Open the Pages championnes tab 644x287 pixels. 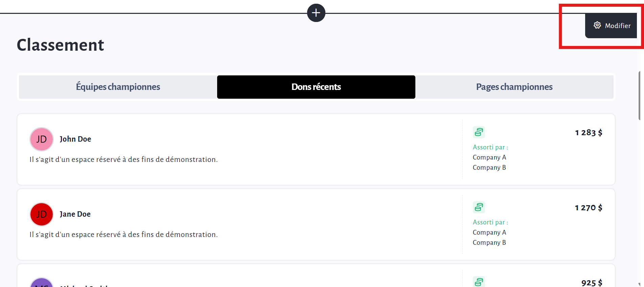tap(514, 87)
